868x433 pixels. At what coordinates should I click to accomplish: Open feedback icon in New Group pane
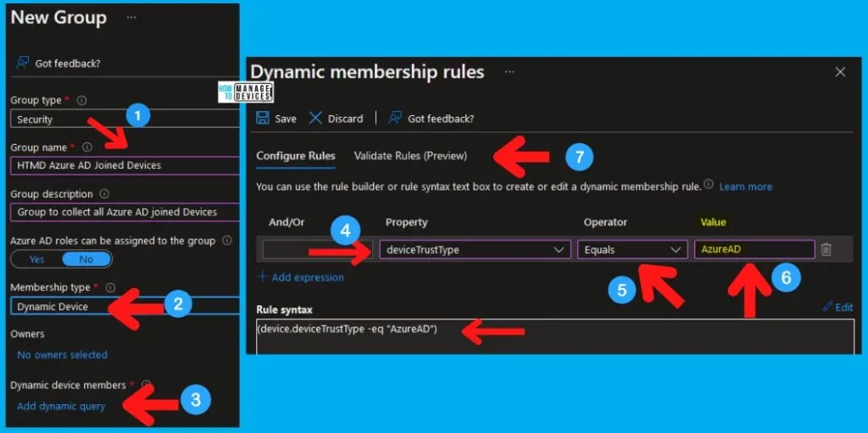(x=22, y=63)
